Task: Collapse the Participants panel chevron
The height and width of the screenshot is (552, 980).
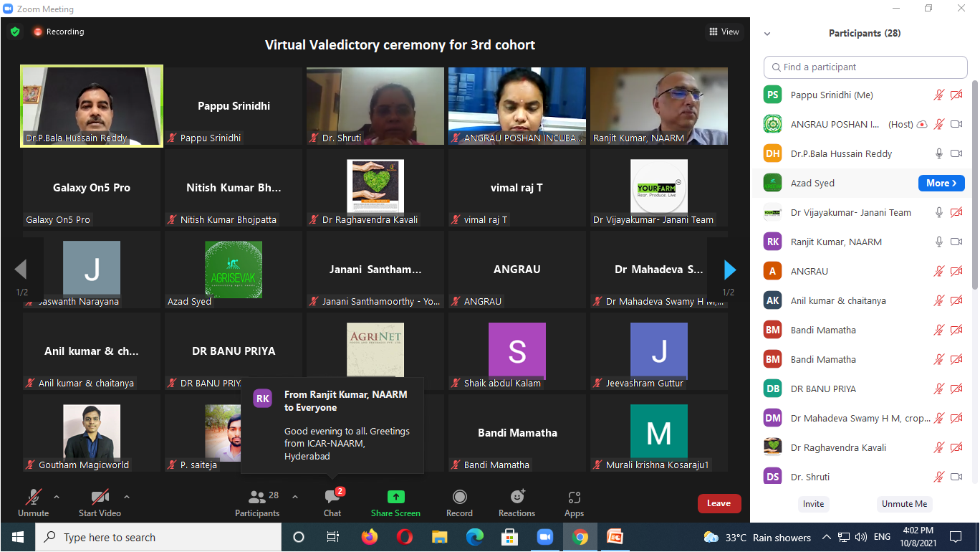Action: click(x=767, y=34)
